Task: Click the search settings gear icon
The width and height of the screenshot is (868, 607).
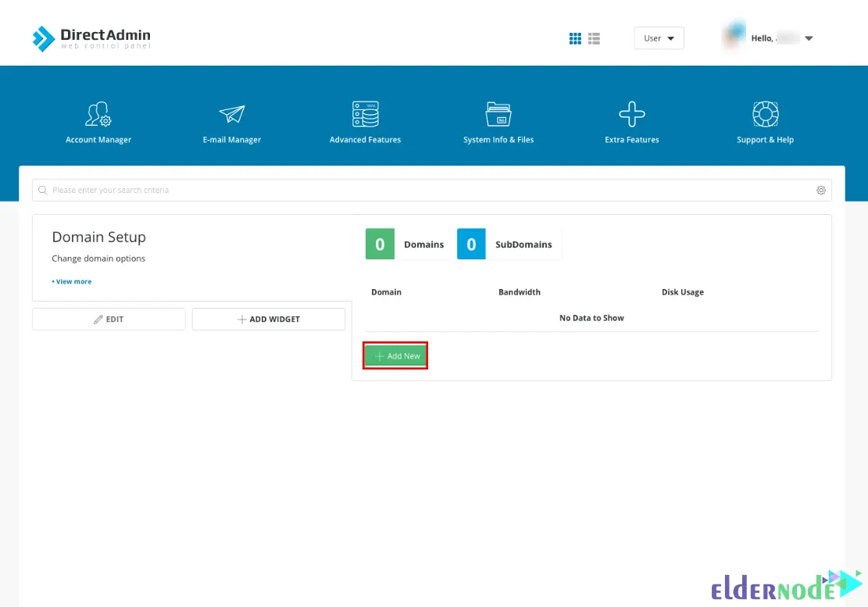Action: (x=821, y=190)
